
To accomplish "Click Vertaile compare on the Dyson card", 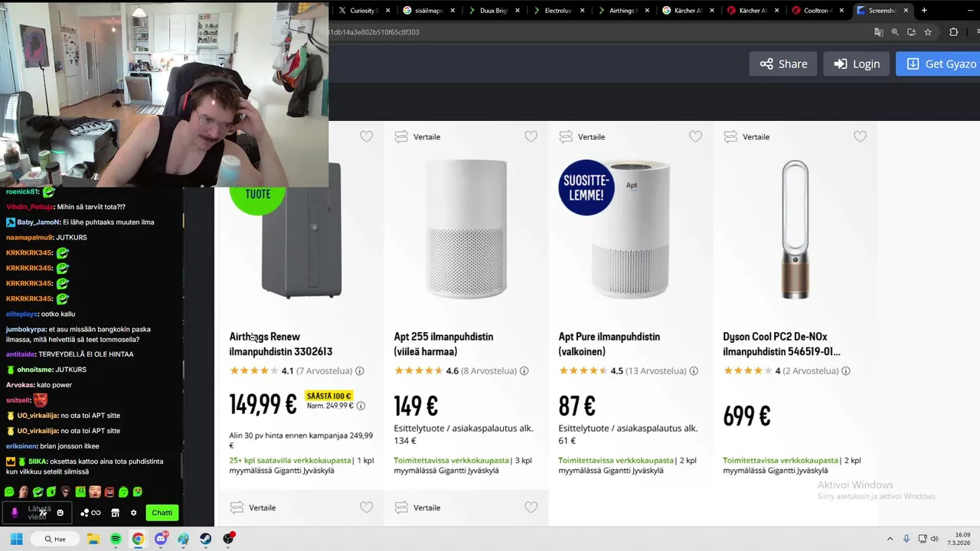I will (x=747, y=137).
